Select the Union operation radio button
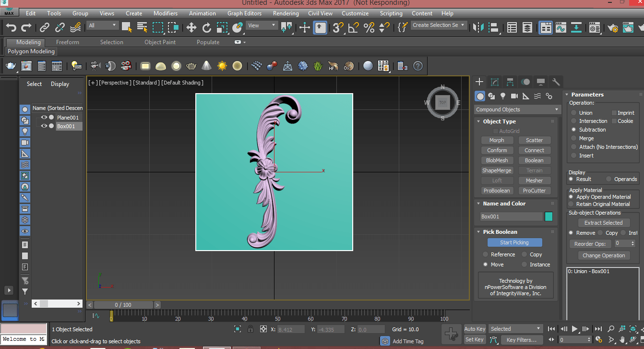Screen dimensions: 644x349 573,113
